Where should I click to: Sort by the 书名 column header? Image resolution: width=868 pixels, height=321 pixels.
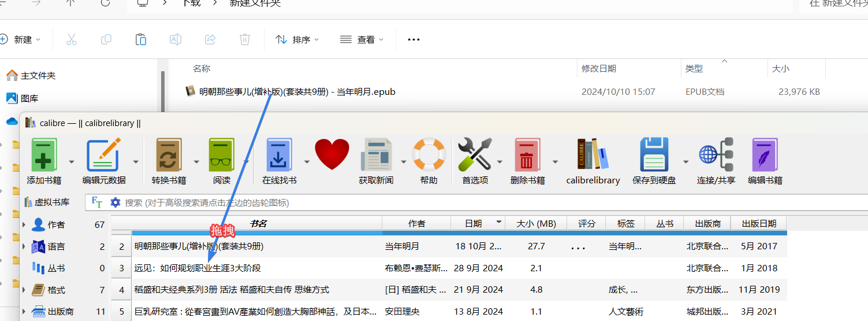point(258,223)
